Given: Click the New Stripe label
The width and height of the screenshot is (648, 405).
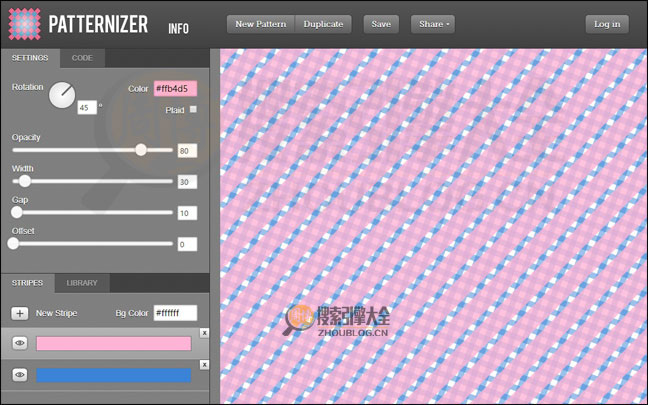Looking at the screenshot, I should [x=56, y=313].
